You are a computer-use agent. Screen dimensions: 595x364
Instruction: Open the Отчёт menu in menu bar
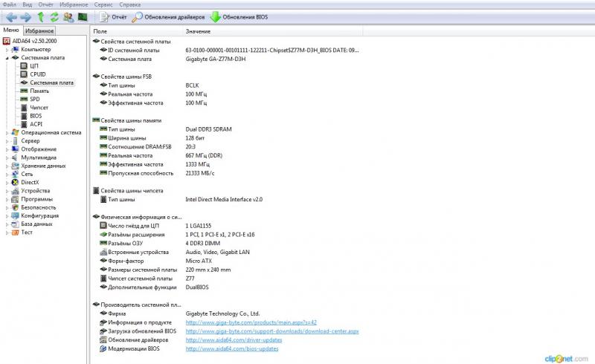[x=45, y=4]
